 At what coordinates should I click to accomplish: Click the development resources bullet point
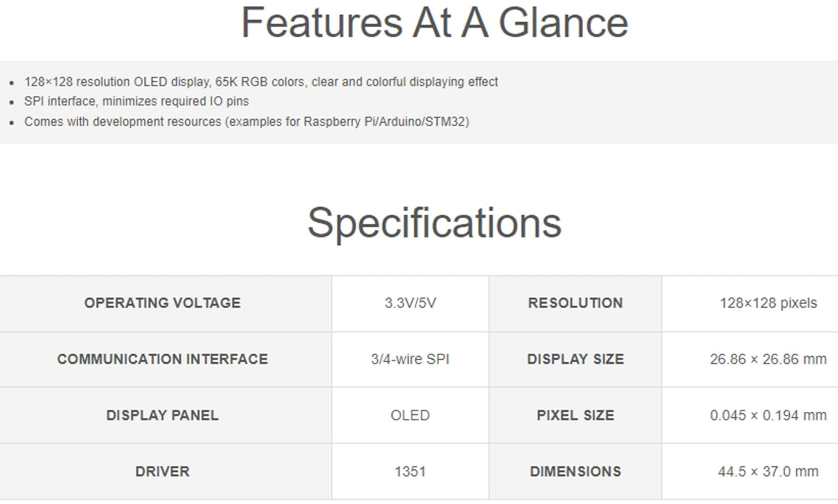point(247,122)
